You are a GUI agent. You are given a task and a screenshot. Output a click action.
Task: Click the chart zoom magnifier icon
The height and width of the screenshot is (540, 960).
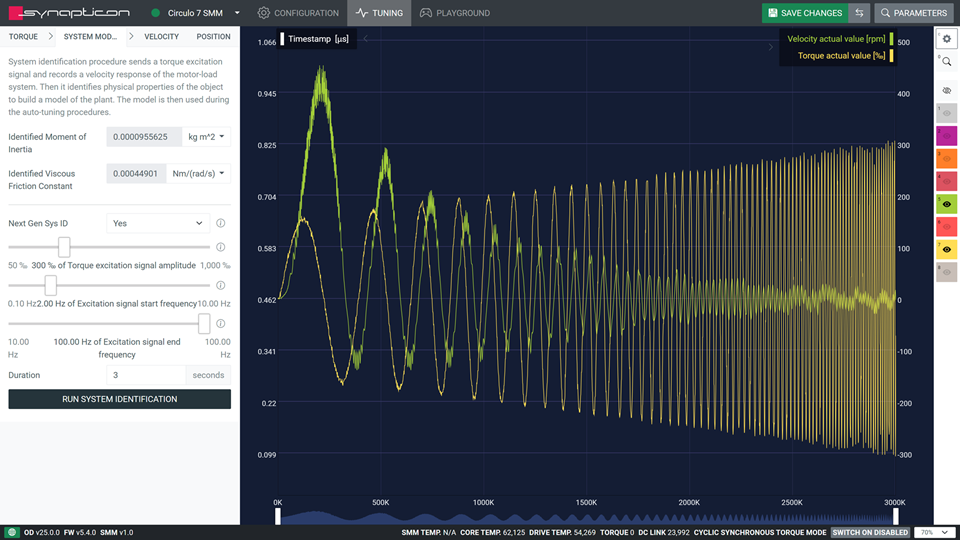coord(947,62)
